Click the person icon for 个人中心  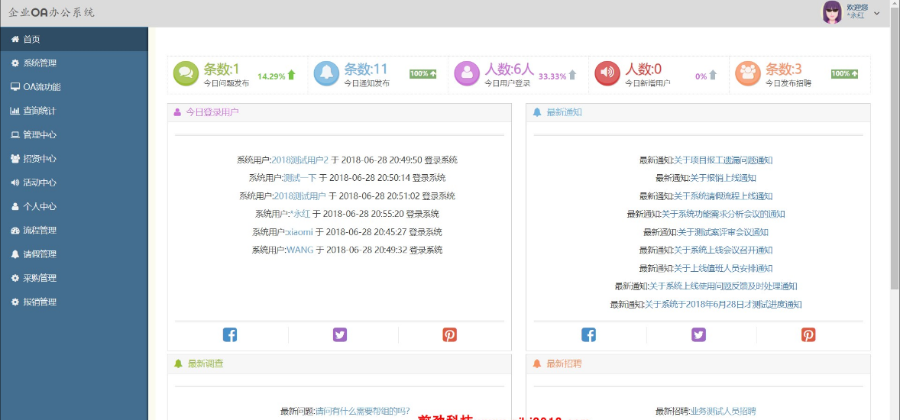pos(15,207)
